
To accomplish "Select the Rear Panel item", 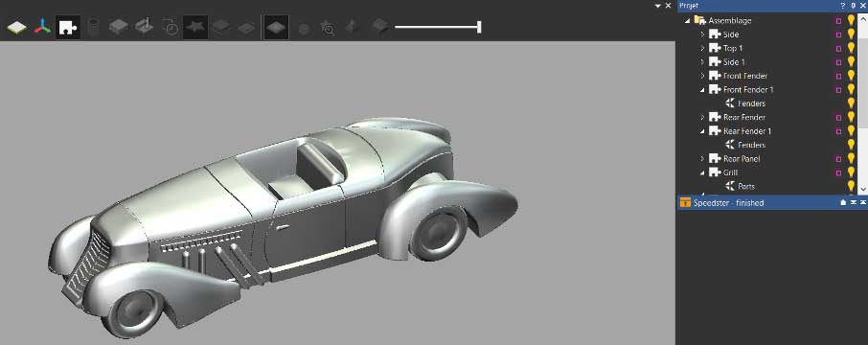I will (x=742, y=159).
